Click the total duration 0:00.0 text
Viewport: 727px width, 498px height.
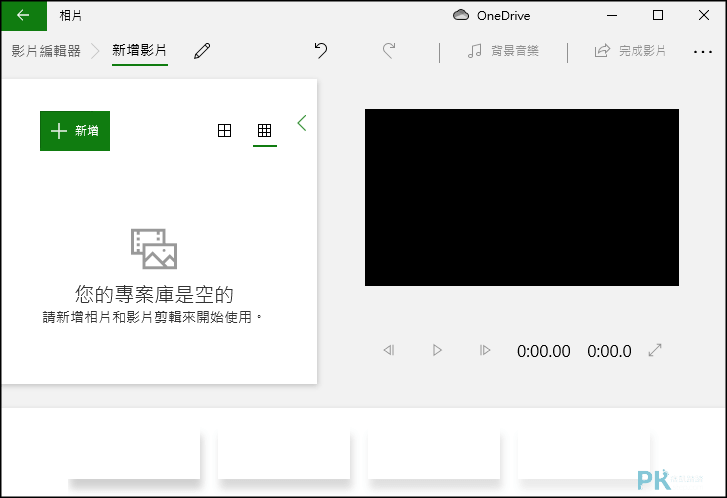tap(609, 351)
